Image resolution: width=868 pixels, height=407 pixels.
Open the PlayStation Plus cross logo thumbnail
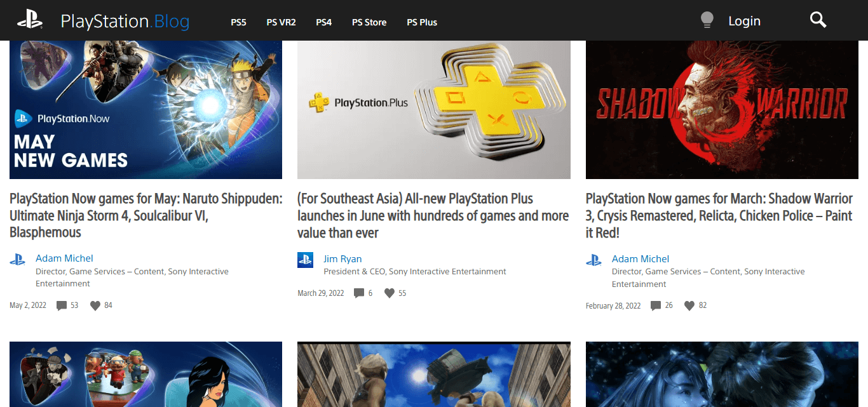(434, 110)
